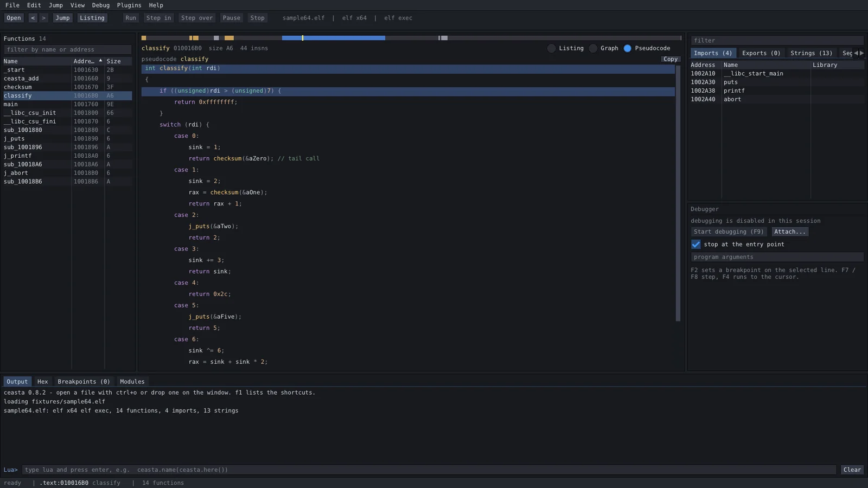Switch to the Imports (4) tab
Screen dimensions: 868x488
(713, 53)
